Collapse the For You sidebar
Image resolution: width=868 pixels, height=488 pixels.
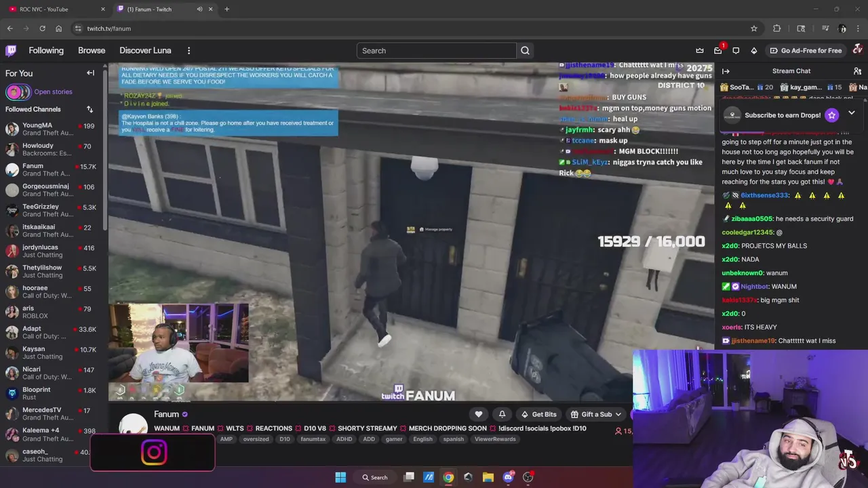[x=90, y=73]
